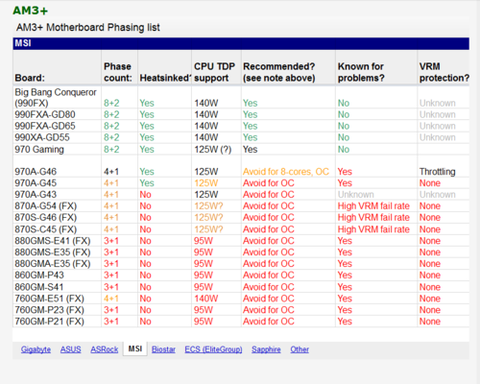This screenshot has height=384, width=480.
Task: Click the Recommended column header
Action: pos(279,72)
